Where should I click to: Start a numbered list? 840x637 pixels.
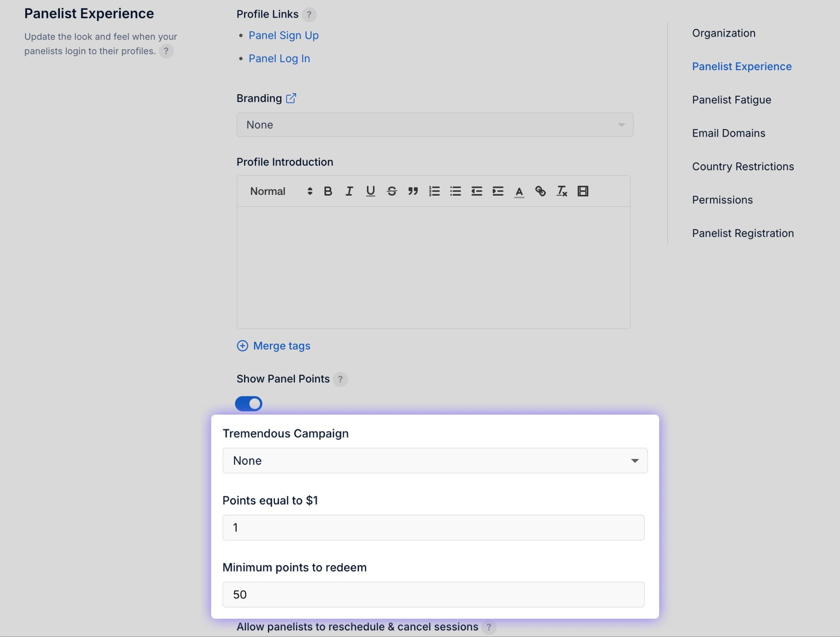[434, 191]
